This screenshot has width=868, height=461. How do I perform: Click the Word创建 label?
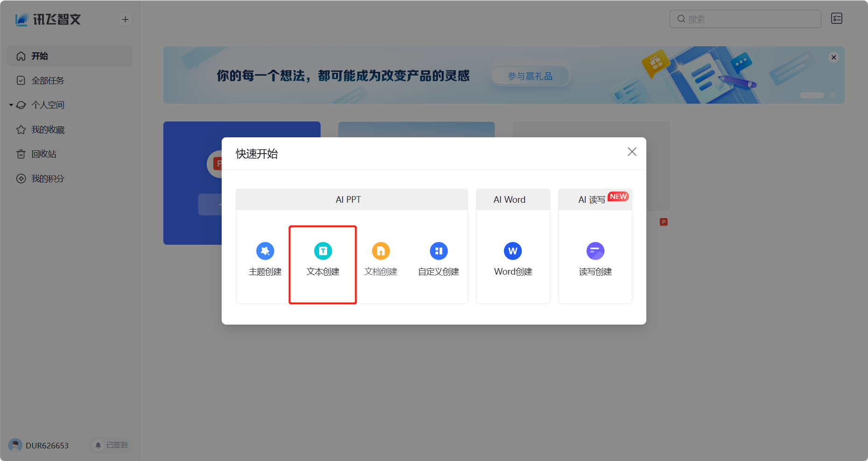(513, 272)
